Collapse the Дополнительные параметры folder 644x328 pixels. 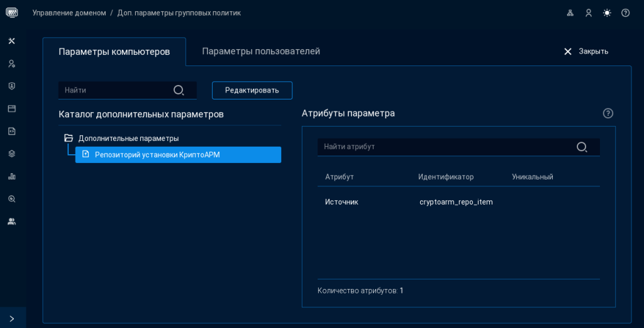coord(69,138)
